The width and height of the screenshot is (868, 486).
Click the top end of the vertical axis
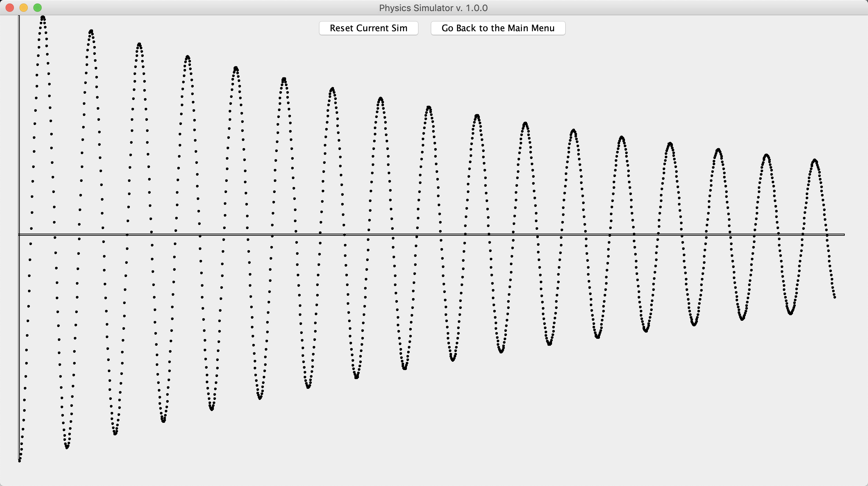click(x=19, y=17)
